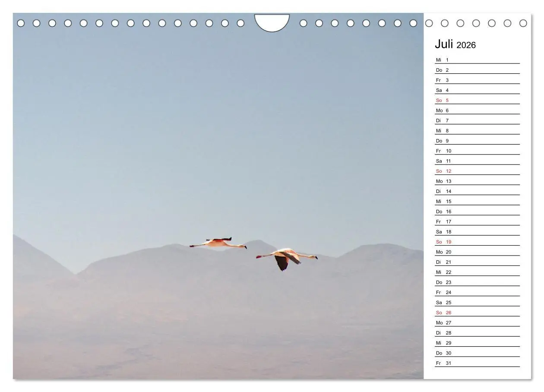Select calendar row 'Di 28'
Image resolution: width=544 pixels, height=392 pixels.
[x=477, y=332]
